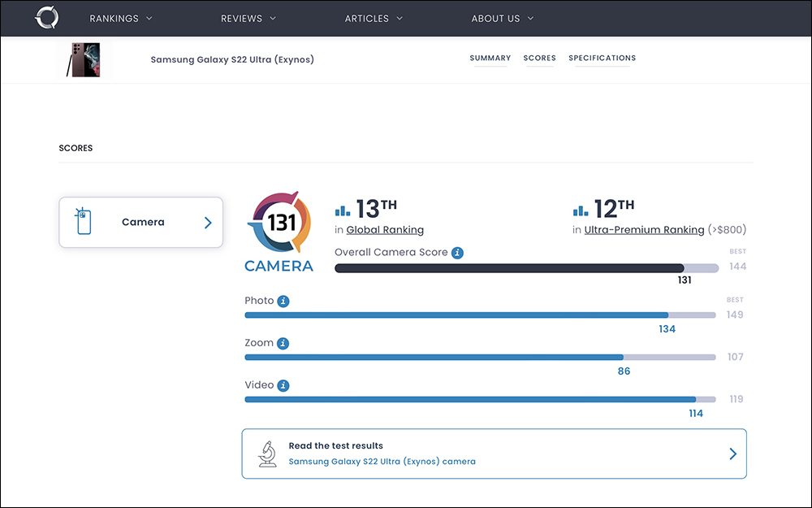Open the Global Ranking link
Image resolution: width=812 pixels, height=508 pixels.
click(385, 230)
